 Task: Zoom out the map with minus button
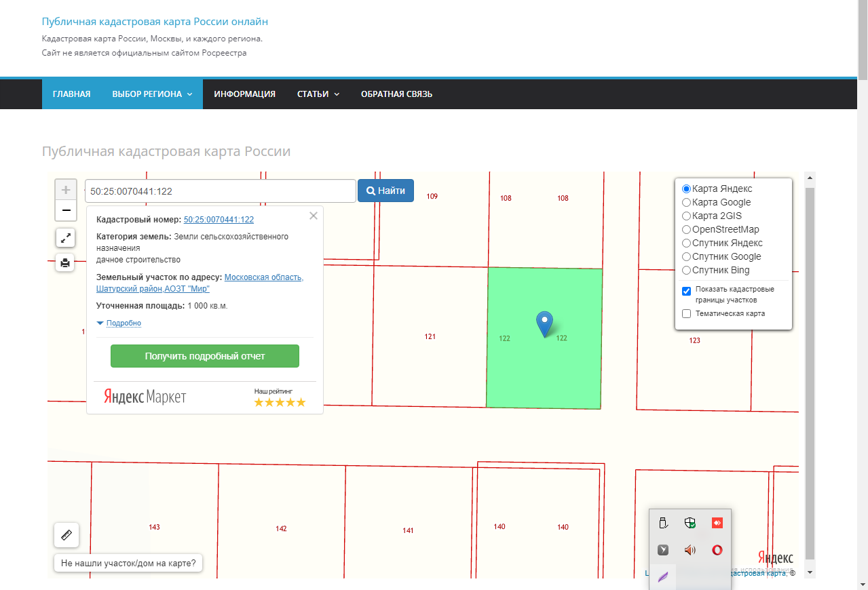pyautogui.click(x=66, y=211)
